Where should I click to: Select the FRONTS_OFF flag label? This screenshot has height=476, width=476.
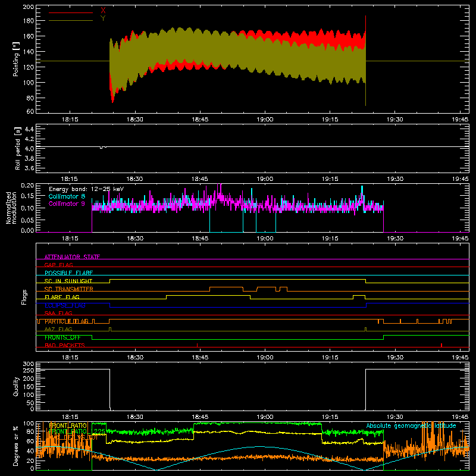click(x=62, y=337)
